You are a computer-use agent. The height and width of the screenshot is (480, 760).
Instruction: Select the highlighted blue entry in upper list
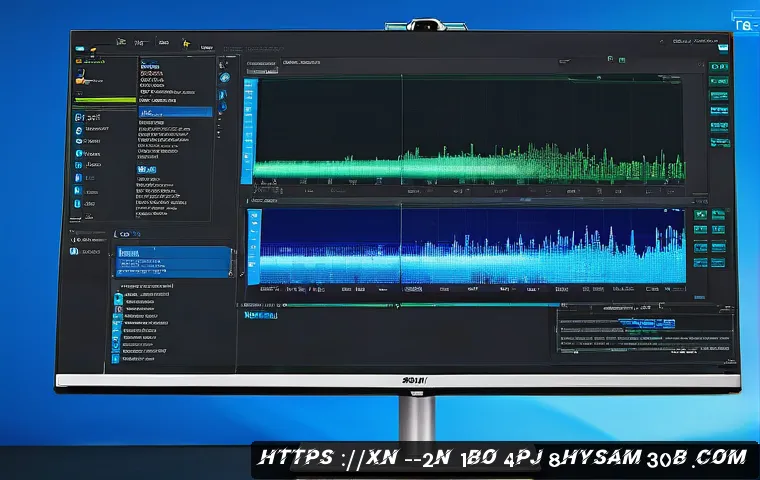point(175,112)
